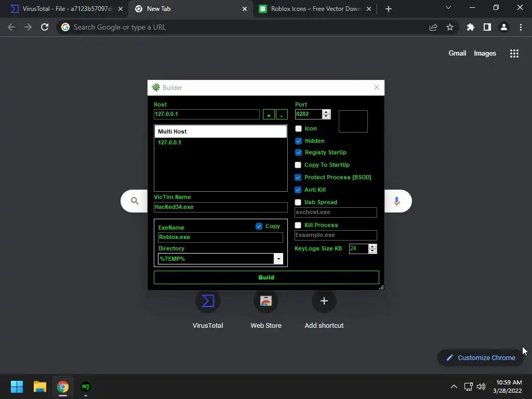Click the ExeName field Roblox.exe
This screenshot has height=399, width=532.
coord(220,237)
